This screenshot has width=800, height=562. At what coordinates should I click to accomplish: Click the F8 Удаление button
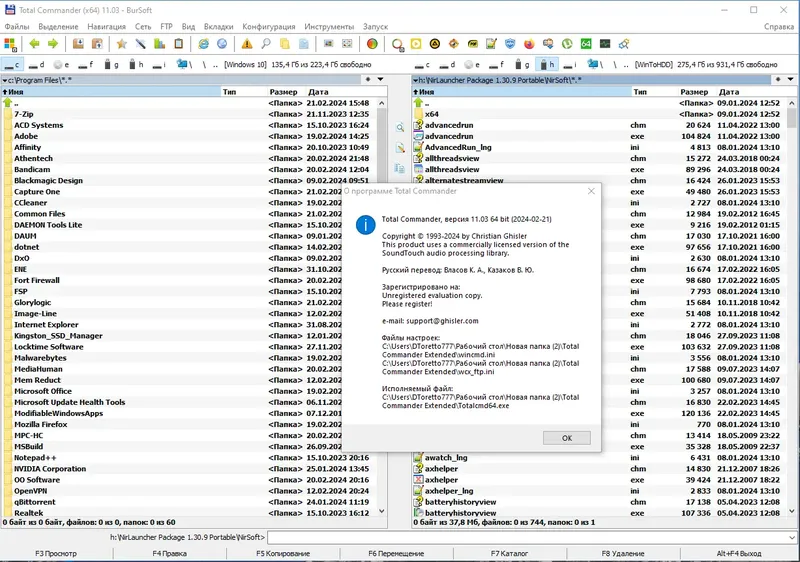[622, 553]
